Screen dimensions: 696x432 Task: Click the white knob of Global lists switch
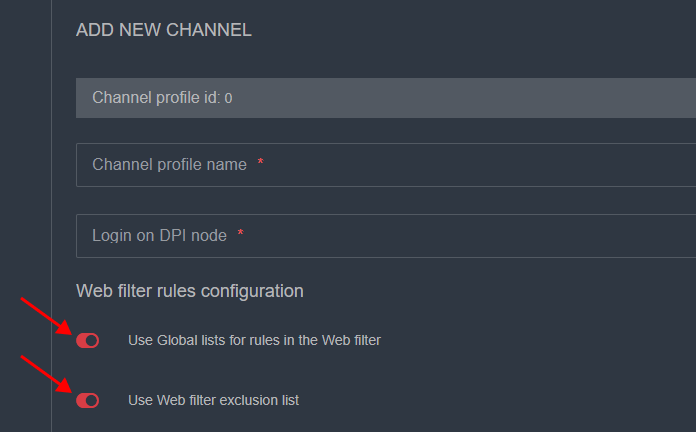[92, 341]
